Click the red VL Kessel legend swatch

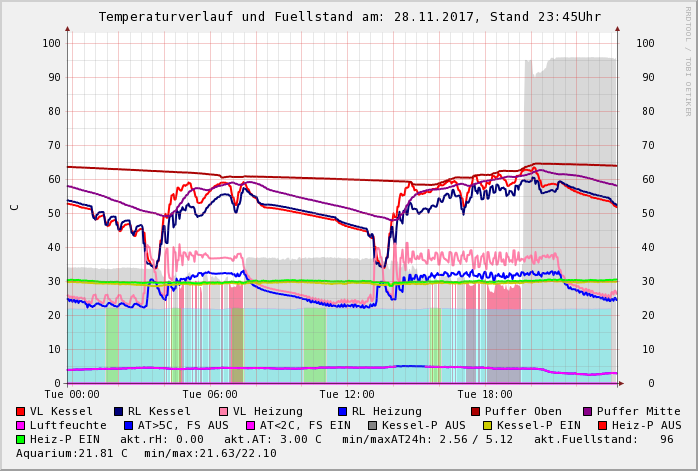click(x=21, y=412)
